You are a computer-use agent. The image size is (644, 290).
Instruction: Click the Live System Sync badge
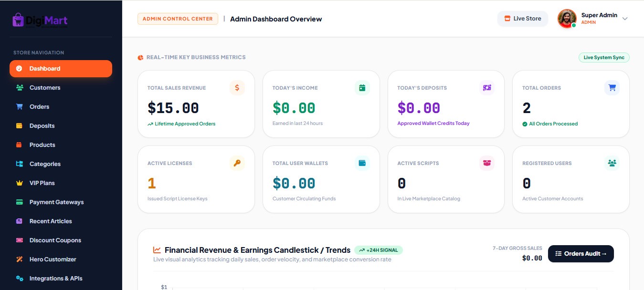pos(604,58)
